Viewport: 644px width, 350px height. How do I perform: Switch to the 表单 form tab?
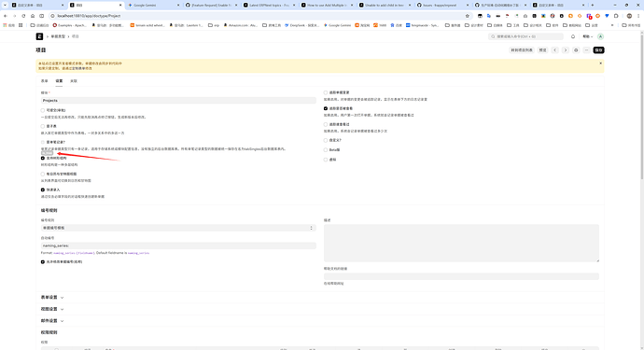point(45,81)
